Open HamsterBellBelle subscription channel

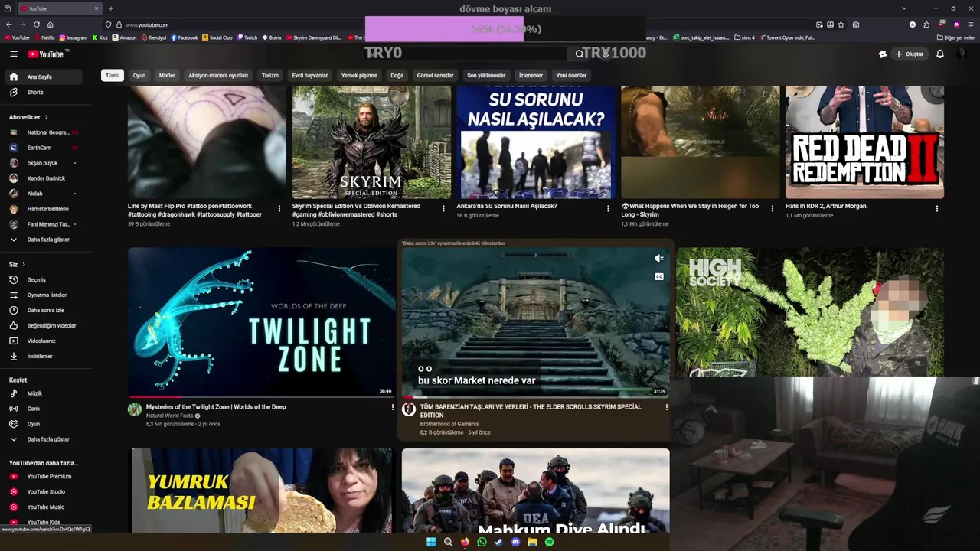pos(47,209)
